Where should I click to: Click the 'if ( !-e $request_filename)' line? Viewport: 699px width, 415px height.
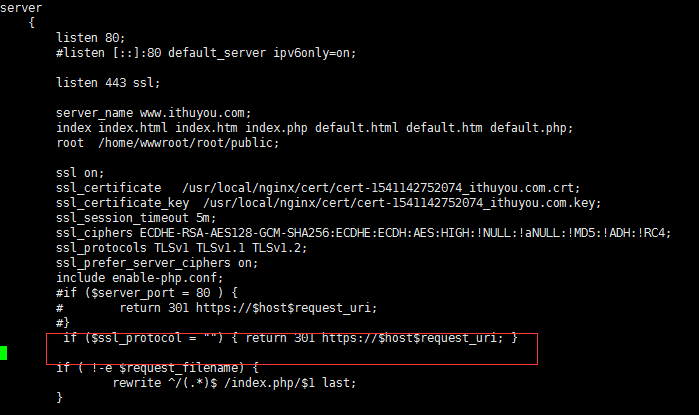coord(157,368)
